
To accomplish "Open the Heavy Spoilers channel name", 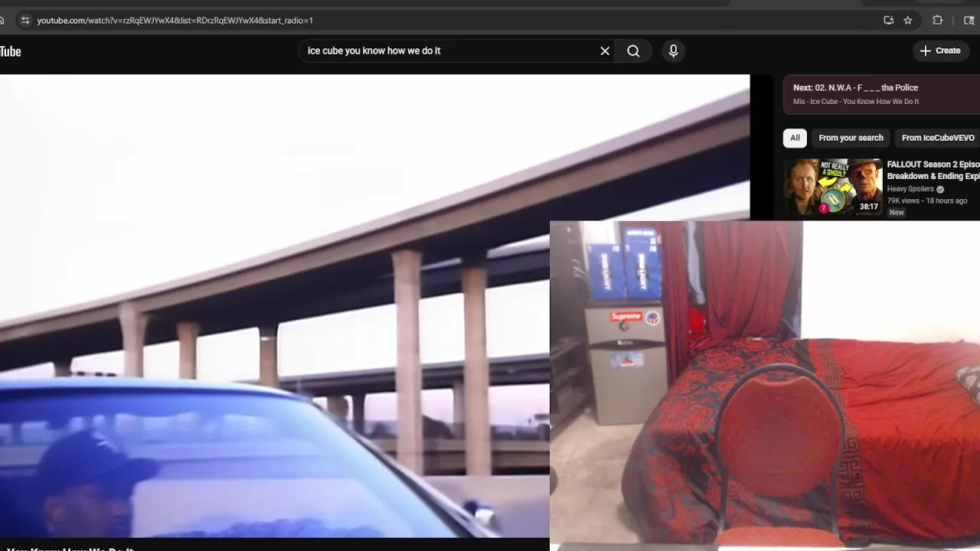I will click(910, 189).
